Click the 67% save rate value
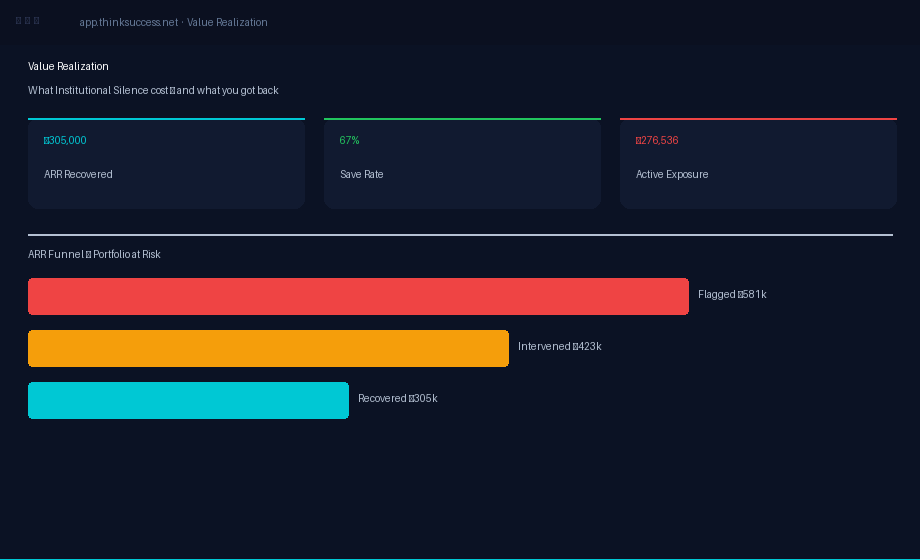The width and height of the screenshot is (920, 560). (x=350, y=140)
